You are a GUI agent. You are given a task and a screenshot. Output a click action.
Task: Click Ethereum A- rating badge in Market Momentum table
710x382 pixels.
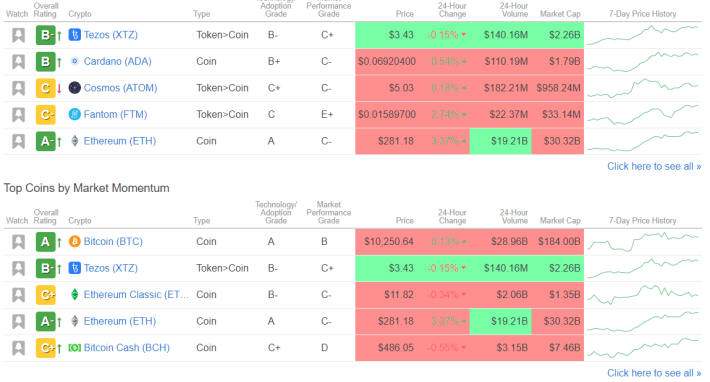pyautogui.click(x=45, y=322)
